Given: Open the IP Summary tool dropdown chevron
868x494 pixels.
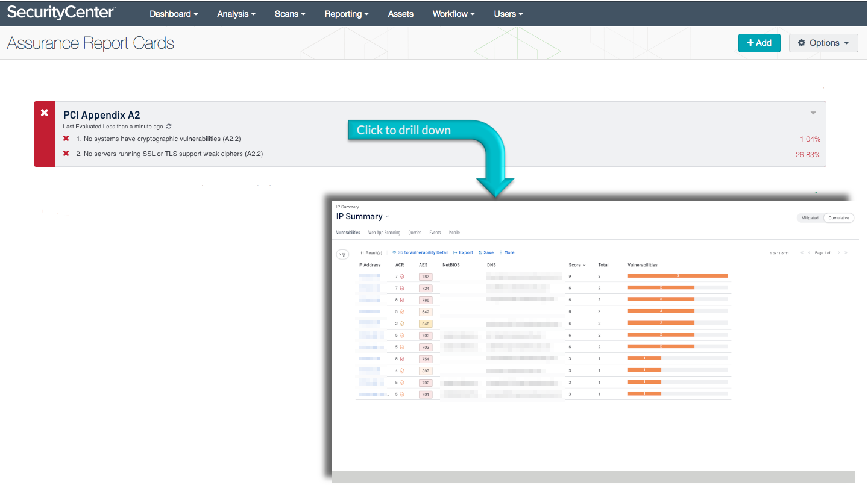Looking at the screenshot, I should click(388, 217).
